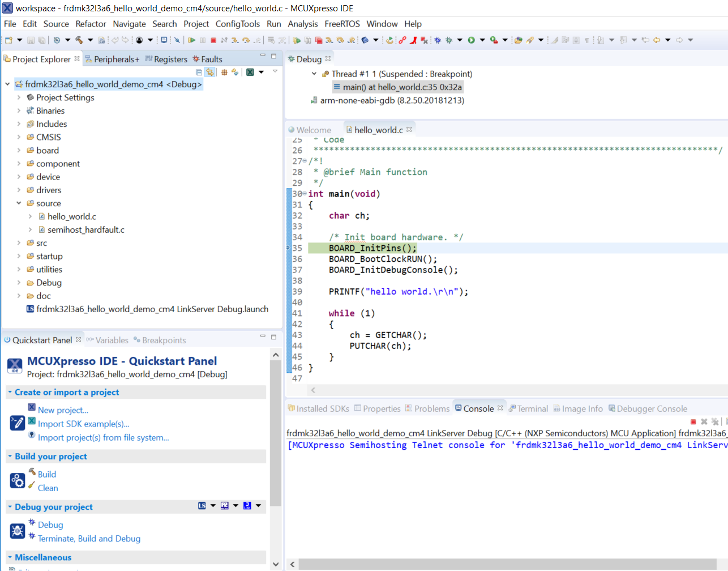This screenshot has width=728, height=571.
Task: Click the New item icon in toolbar
Action: click(x=8, y=40)
